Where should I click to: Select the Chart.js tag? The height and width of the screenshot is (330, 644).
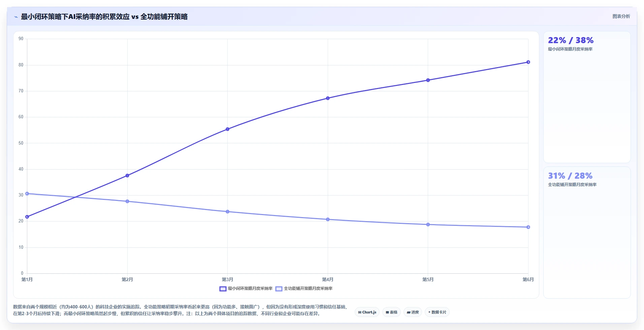coord(367,312)
